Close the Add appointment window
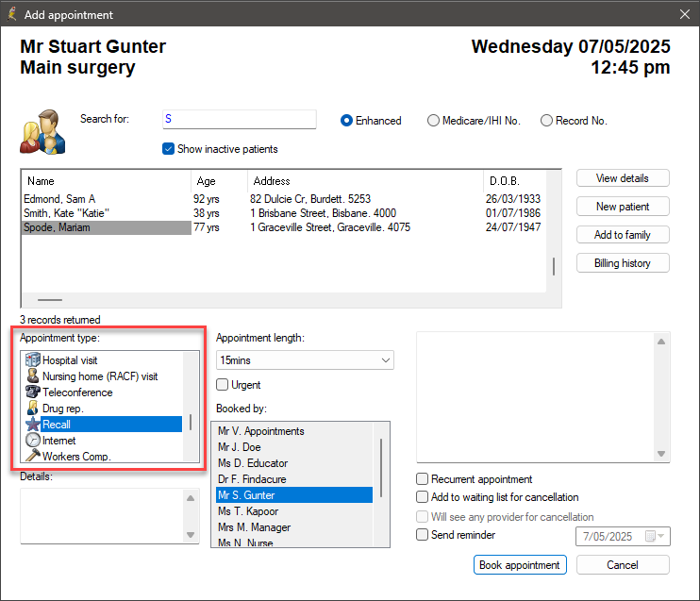This screenshot has width=700, height=601. point(684,14)
